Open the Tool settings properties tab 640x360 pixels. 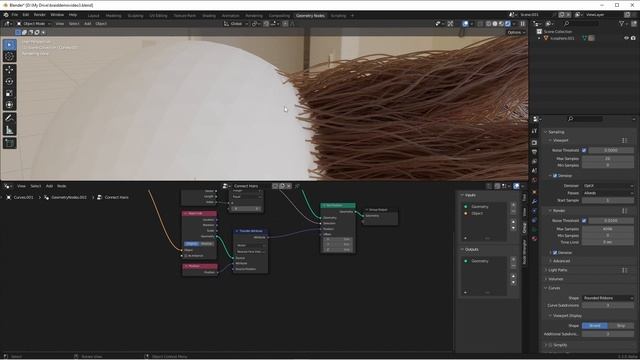point(534,131)
